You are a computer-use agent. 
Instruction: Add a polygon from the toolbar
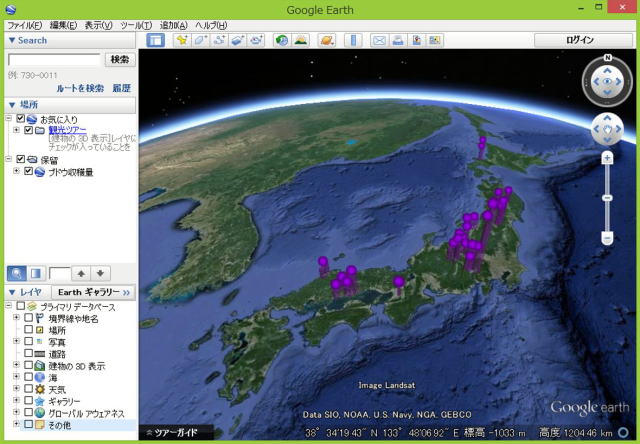click(200, 40)
